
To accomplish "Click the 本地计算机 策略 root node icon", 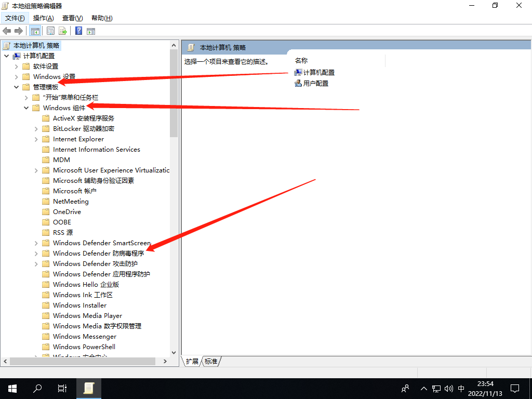I will point(6,46).
